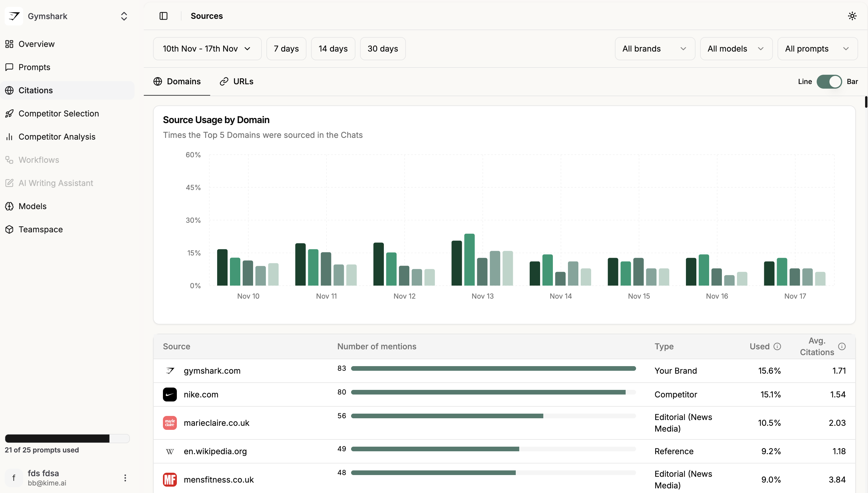Click nike.com logo in table
This screenshot has height=493, width=868.
click(x=170, y=395)
